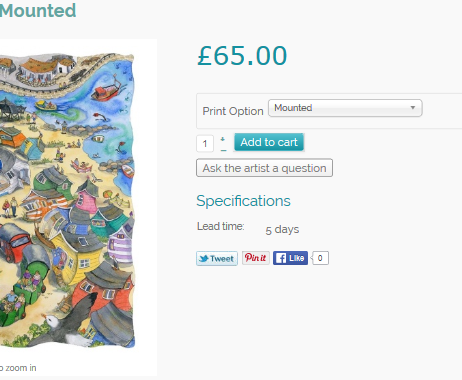Click the Mounted product title
This screenshot has height=380, width=462.
click(38, 11)
